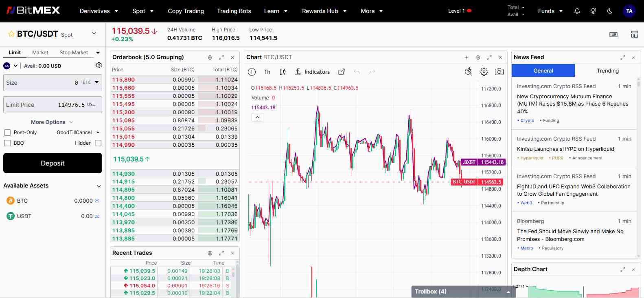Image resolution: width=644 pixels, height=298 pixels.
Task: Open the order type dropdown arrow
Action: tap(98, 53)
